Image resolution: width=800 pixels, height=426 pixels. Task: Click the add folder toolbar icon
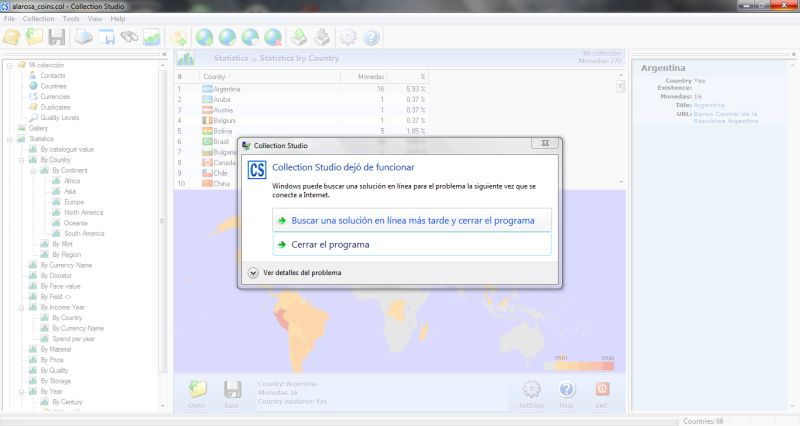point(179,37)
